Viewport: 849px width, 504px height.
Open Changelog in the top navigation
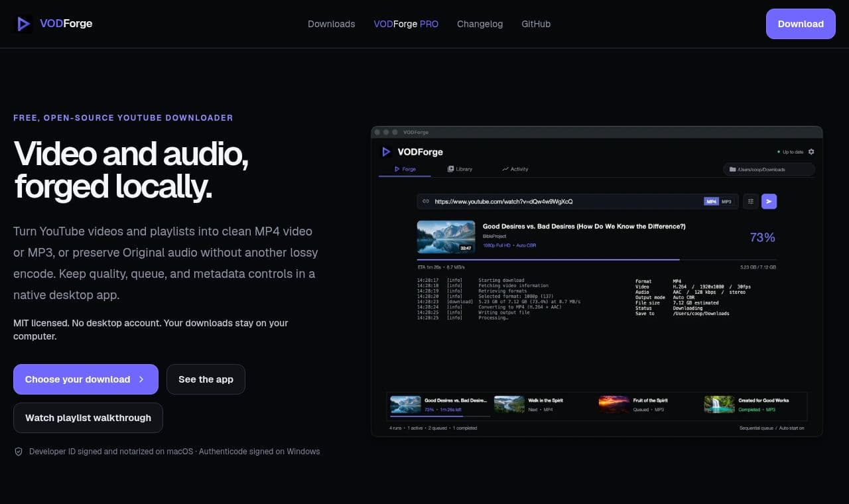click(x=480, y=24)
